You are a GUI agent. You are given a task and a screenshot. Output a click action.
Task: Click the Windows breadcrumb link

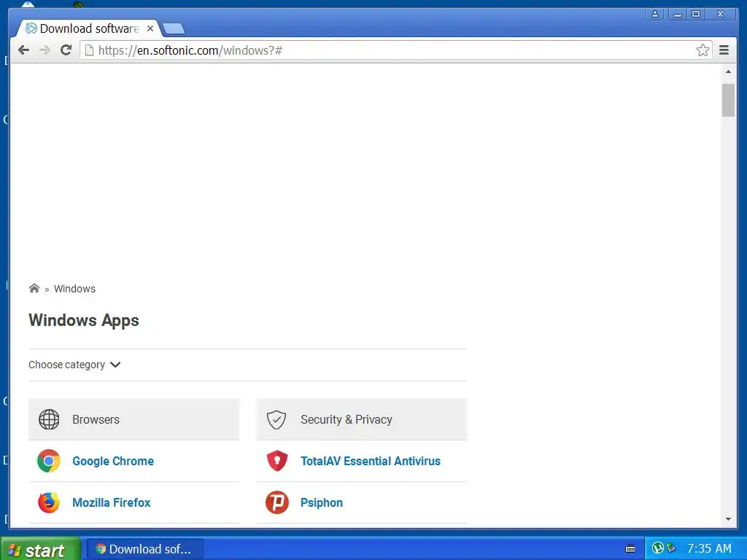(x=75, y=289)
